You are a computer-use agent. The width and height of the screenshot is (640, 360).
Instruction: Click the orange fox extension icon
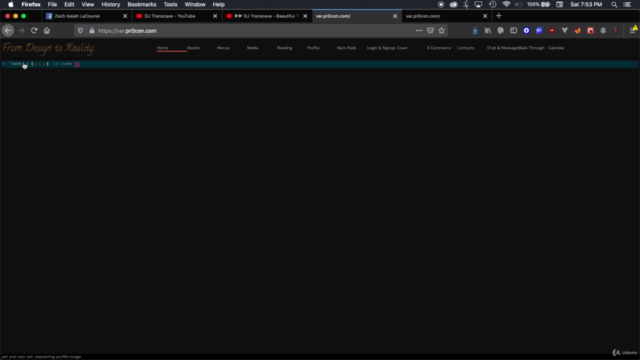(578, 31)
